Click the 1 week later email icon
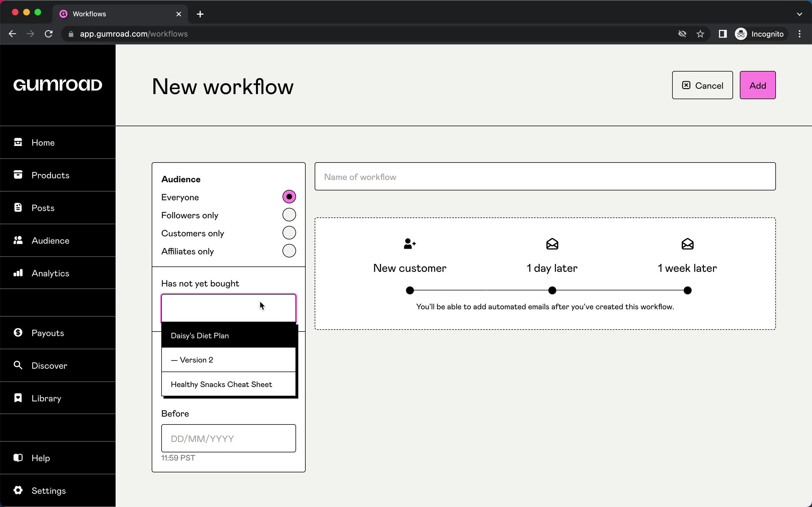The image size is (812, 507). [687, 244]
